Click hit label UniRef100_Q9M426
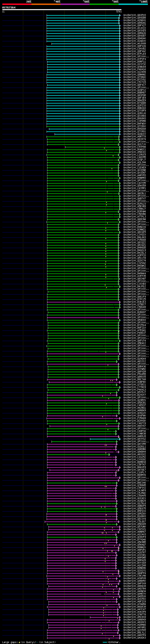This screenshot has width=150, height=644. (x=135, y=33)
